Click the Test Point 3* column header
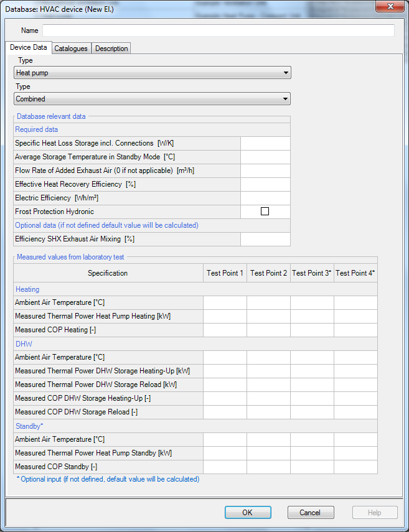 (312, 273)
